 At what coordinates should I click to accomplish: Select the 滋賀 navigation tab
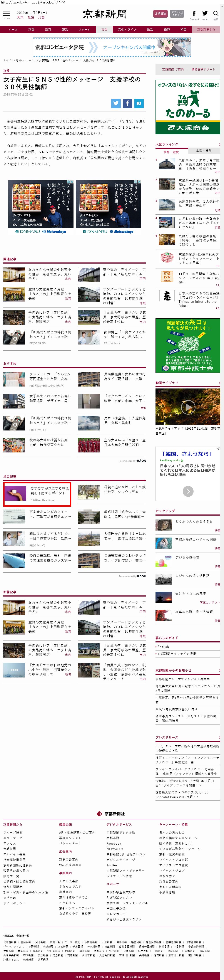click(x=48, y=29)
